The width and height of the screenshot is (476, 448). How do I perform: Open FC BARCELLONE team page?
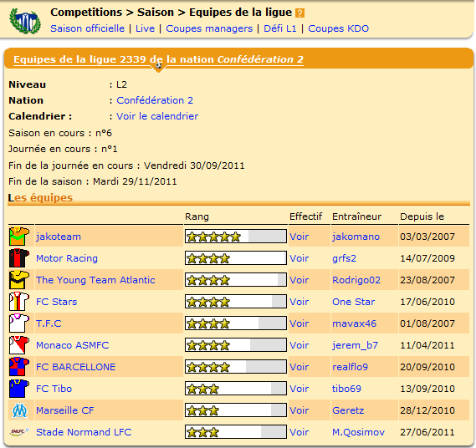pyautogui.click(x=75, y=367)
